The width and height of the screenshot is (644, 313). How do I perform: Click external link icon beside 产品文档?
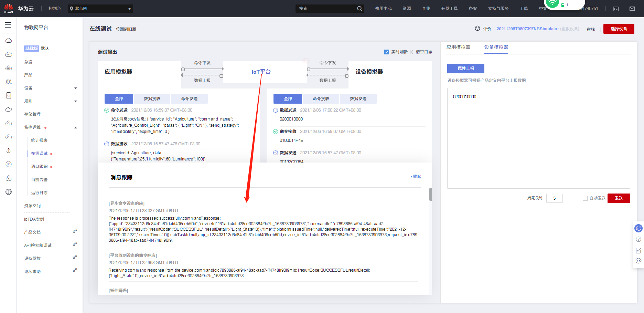click(75, 231)
